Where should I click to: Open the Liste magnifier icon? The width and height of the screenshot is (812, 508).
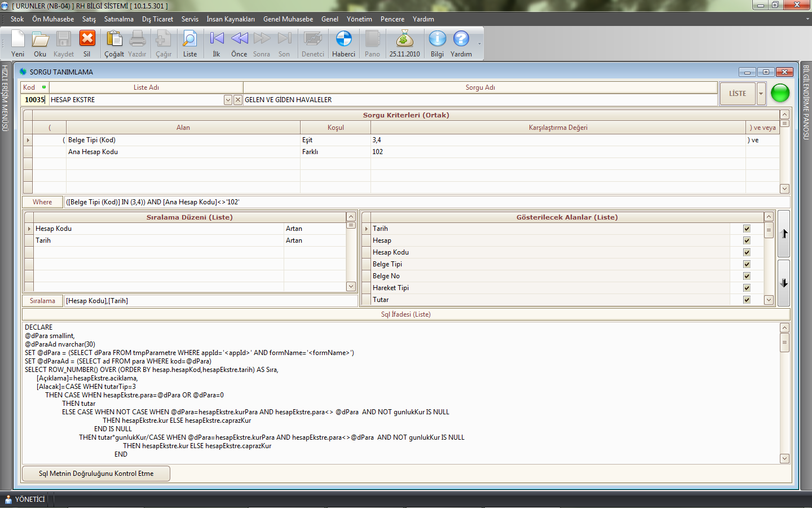click(190, 40)
